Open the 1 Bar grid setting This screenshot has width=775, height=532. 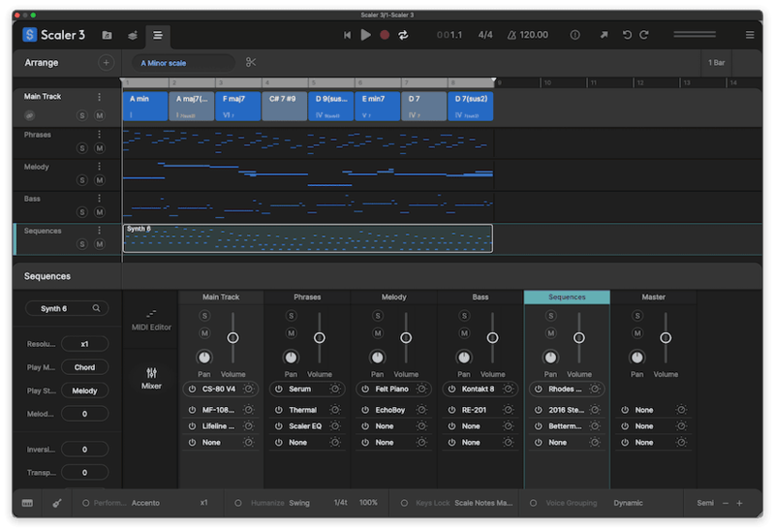click(x=716, y=63)
